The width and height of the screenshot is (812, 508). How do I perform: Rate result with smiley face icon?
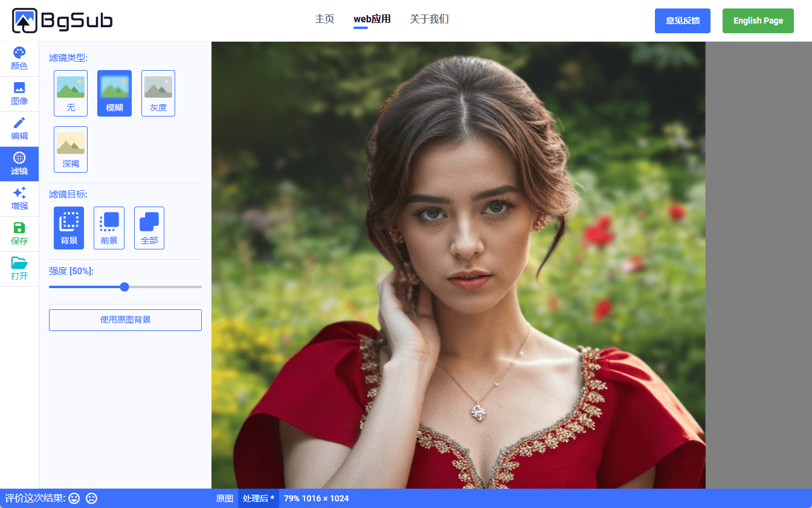[74, 498]
